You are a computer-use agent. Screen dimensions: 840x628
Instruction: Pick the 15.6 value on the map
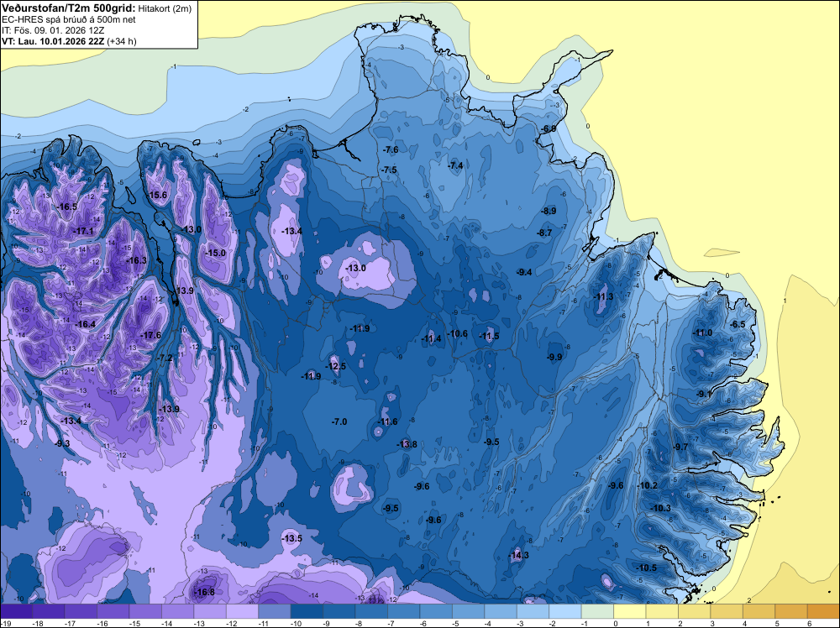pos(158,195)
